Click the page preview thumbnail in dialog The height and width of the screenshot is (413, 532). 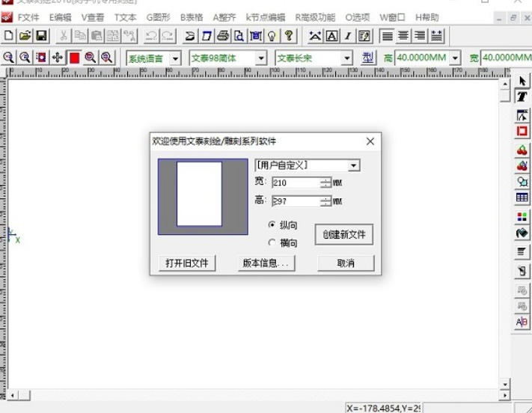pyautogui.click(x=203, y=197)
